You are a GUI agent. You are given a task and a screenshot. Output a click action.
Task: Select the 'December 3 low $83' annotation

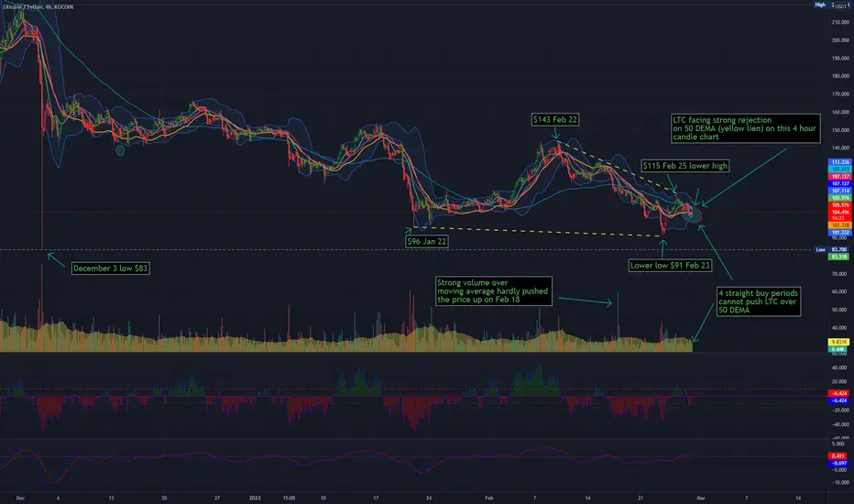111,268
